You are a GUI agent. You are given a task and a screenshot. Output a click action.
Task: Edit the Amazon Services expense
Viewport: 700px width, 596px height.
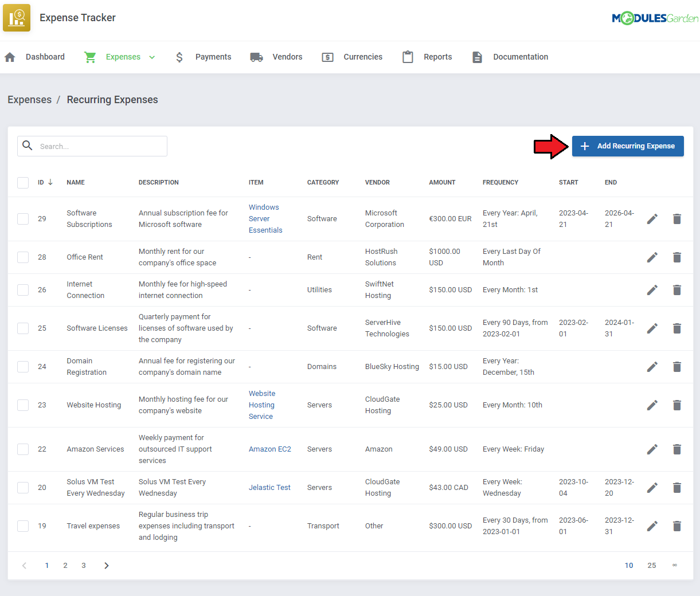click(x=652, y=449)
